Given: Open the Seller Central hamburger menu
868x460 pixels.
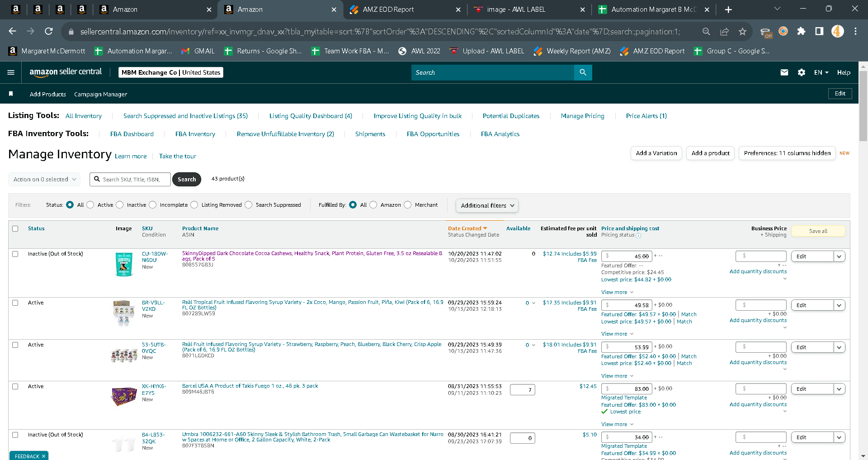Looking at the screenshot, I should tap(11, 72).
